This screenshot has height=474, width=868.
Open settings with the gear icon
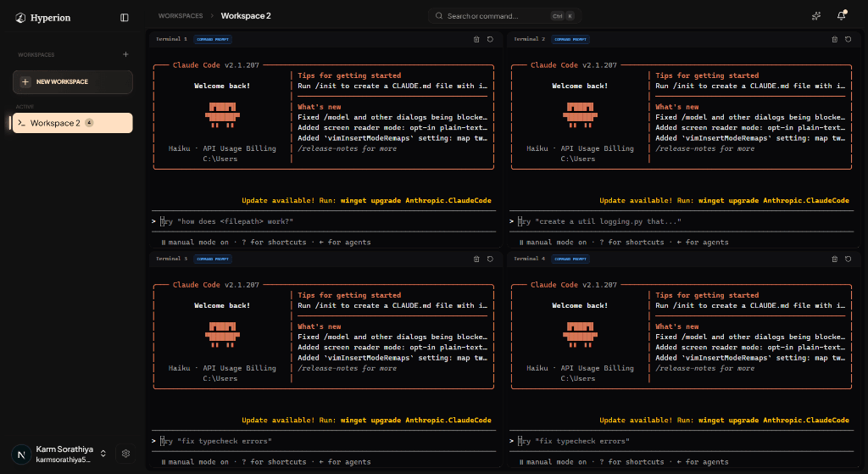(x=125, y=454)
